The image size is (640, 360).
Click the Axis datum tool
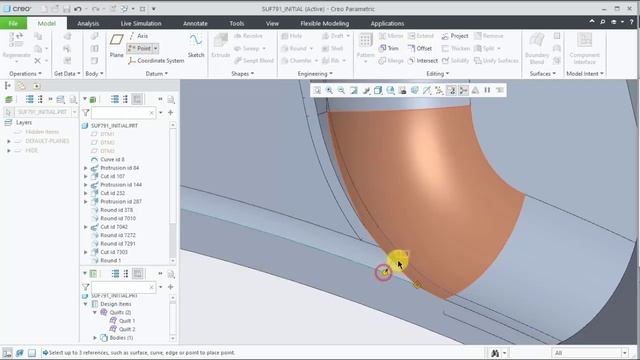click(x=138, y=36)
